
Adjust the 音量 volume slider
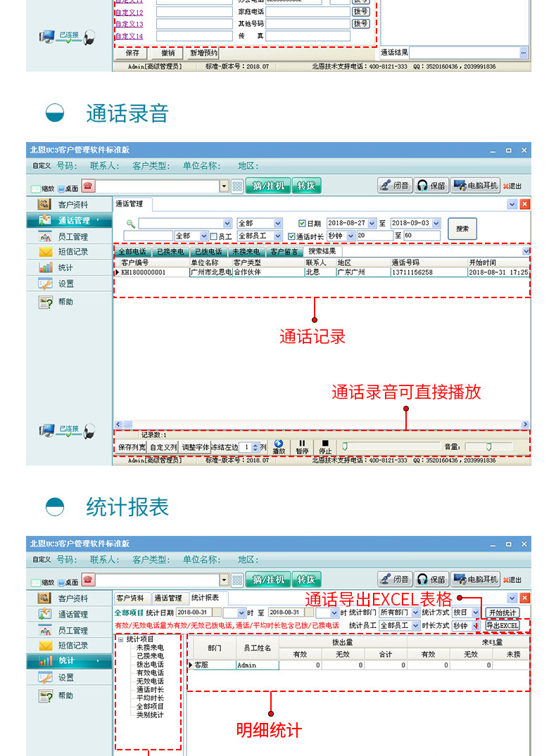489,447
